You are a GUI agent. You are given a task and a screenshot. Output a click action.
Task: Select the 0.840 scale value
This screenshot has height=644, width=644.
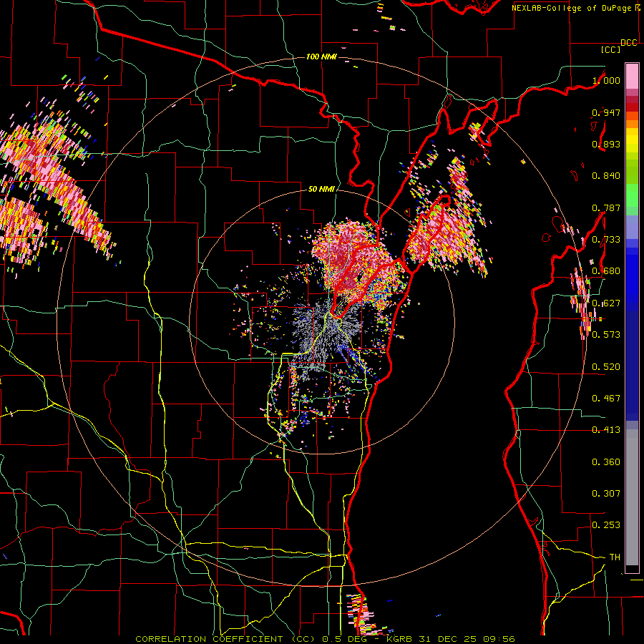click(606, 176)
